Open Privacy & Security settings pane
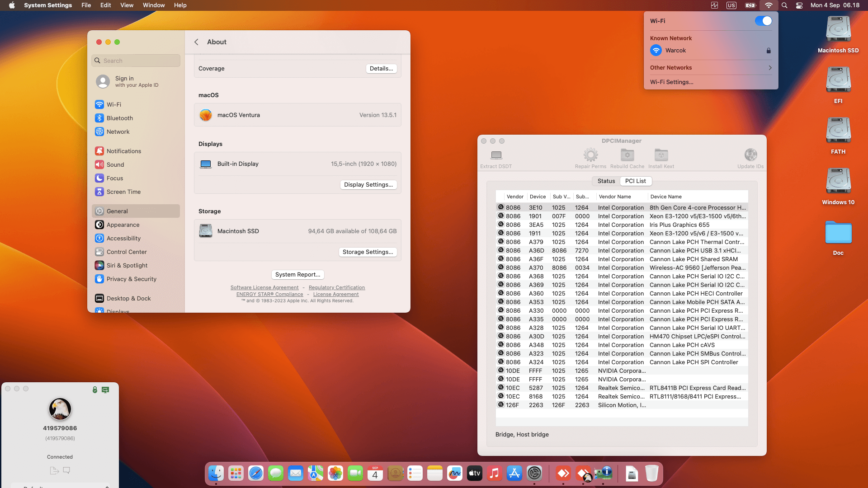This screenshot has width=868, height=488. (x=136, y=279)
